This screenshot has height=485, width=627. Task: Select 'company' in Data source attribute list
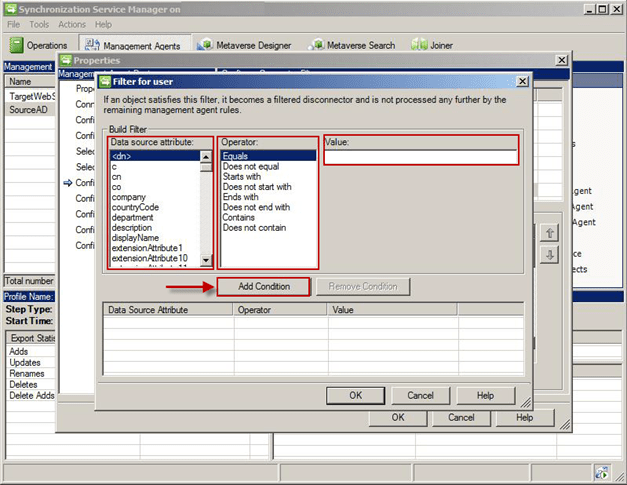pos(130,197)
